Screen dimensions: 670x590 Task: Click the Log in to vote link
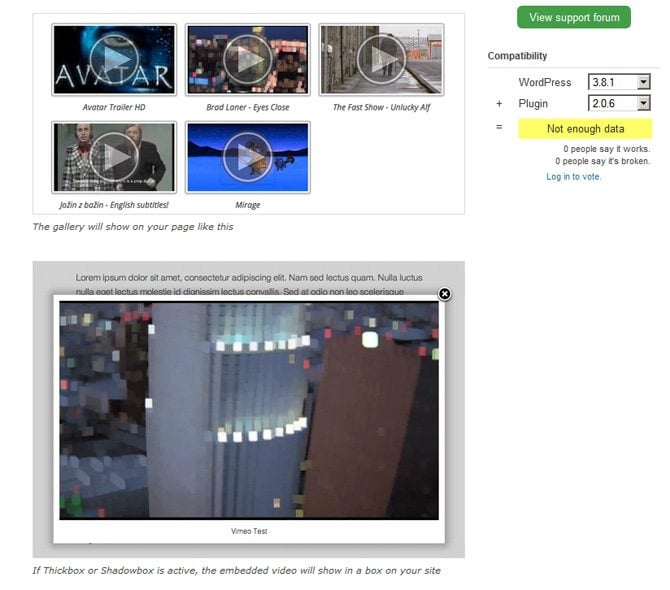pos(574,177)
